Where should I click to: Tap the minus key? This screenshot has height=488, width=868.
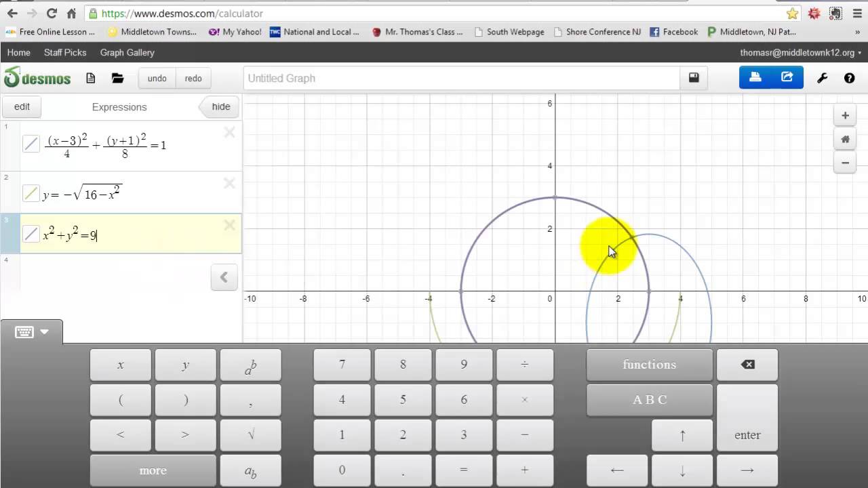(525, 435)
